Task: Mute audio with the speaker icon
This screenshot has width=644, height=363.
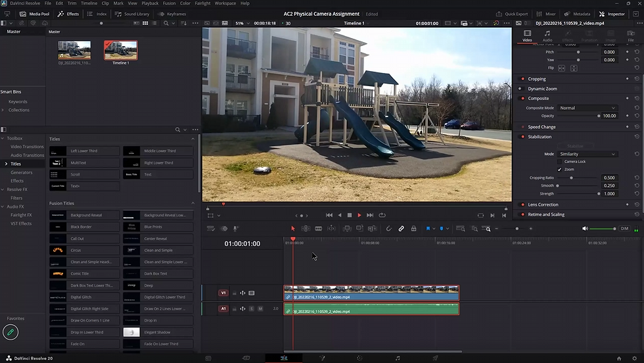Action: pyautogui.click(x=585, y=229)
